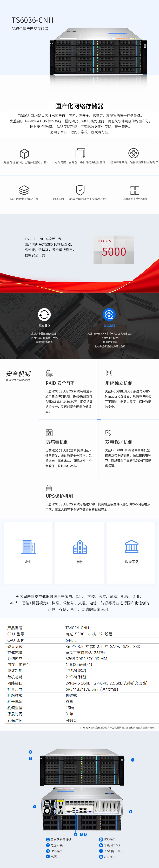The image size is (159, 868).
Task: Click the CPU 架构 value 64-bit
Action: click(x=71, y=640)
